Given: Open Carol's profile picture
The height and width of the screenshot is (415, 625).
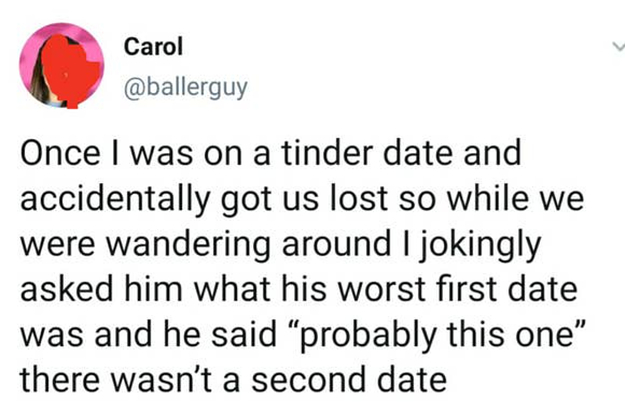Looking at the screenshot, I should [62, 64].
